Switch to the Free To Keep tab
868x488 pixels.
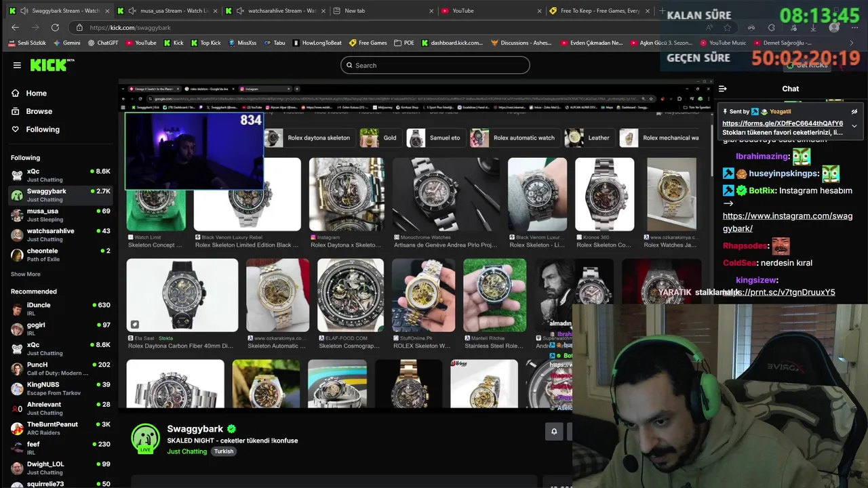click(x=599, y=11)
